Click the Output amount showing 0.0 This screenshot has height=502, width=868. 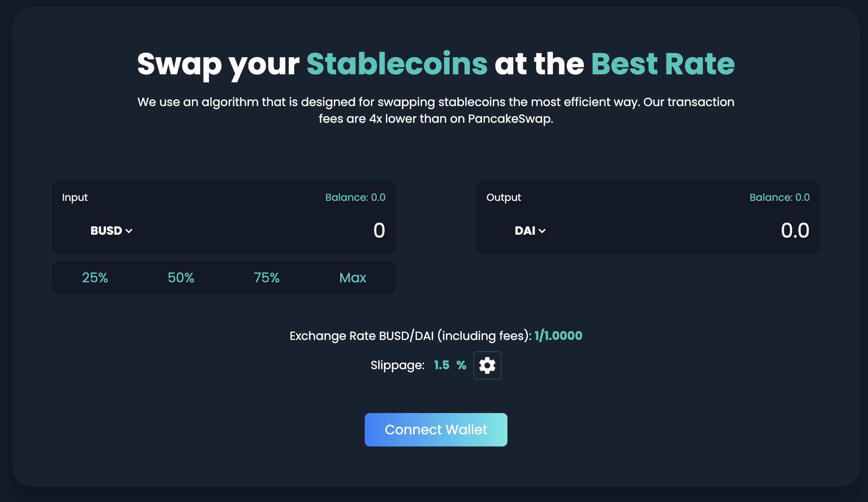coord(795,231)
